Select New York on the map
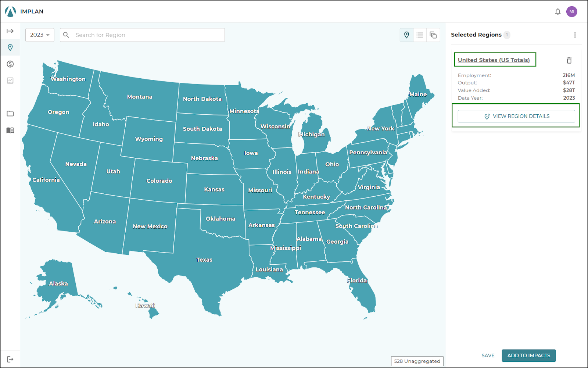The image size is (588, 368). [x=380, y=128]
